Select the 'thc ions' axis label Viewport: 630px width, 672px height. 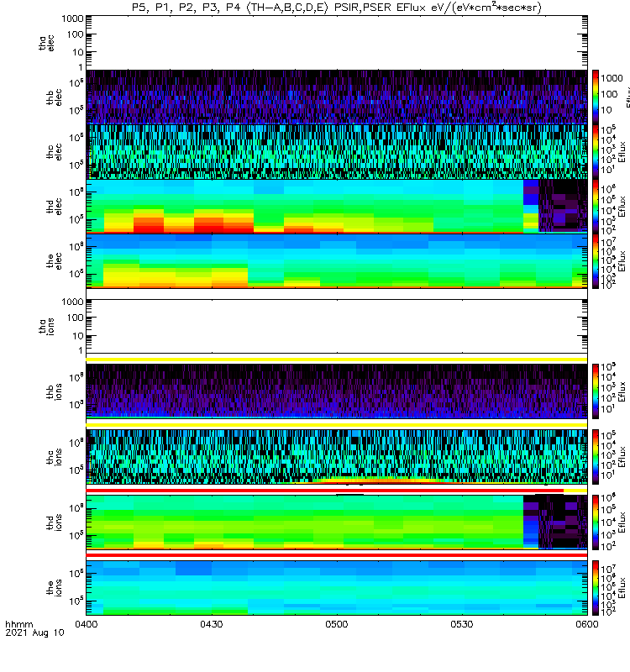(54, 457)
